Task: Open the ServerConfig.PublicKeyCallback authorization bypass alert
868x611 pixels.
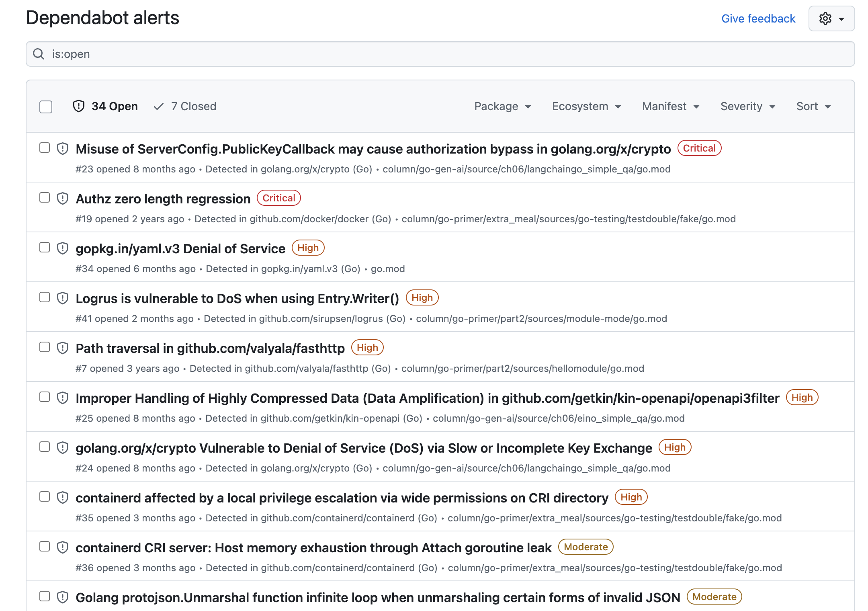Action: [373, 149]
